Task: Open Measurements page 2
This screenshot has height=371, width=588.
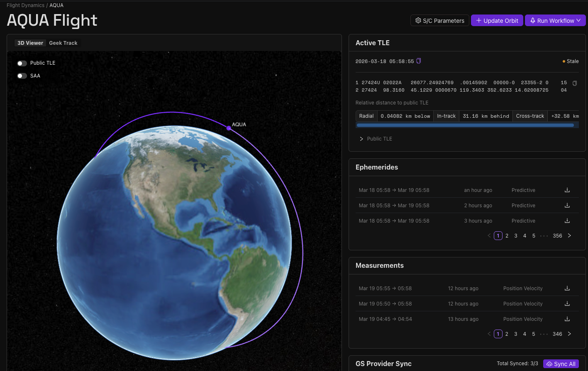Action: point(507,334)
